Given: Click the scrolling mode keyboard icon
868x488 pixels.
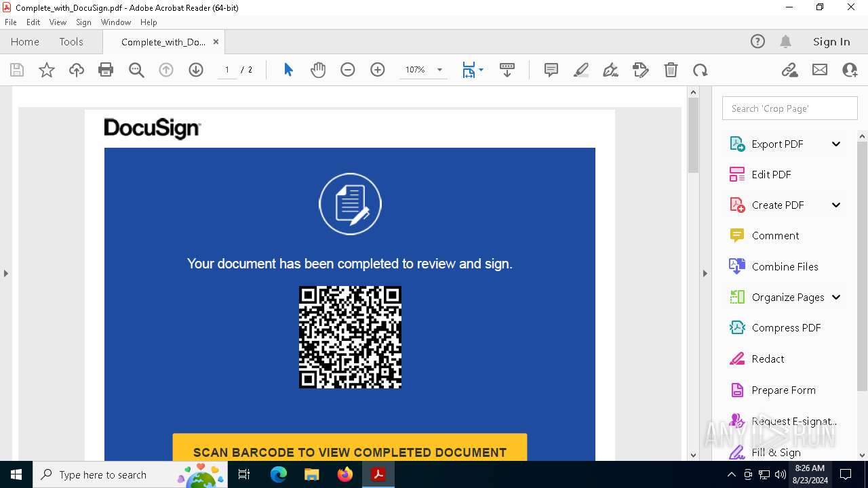Looking at the screenshot, I should 507,70.
